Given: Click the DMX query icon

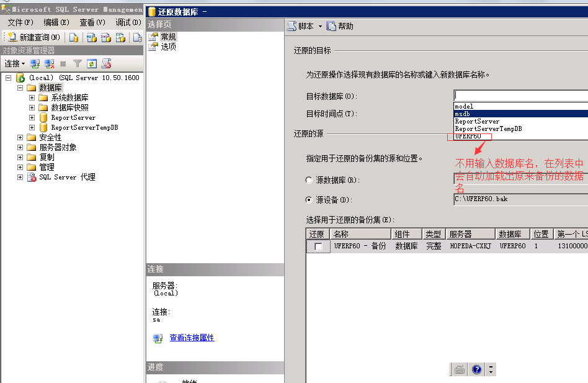Looking at the screenshot, I should point(105,37).
